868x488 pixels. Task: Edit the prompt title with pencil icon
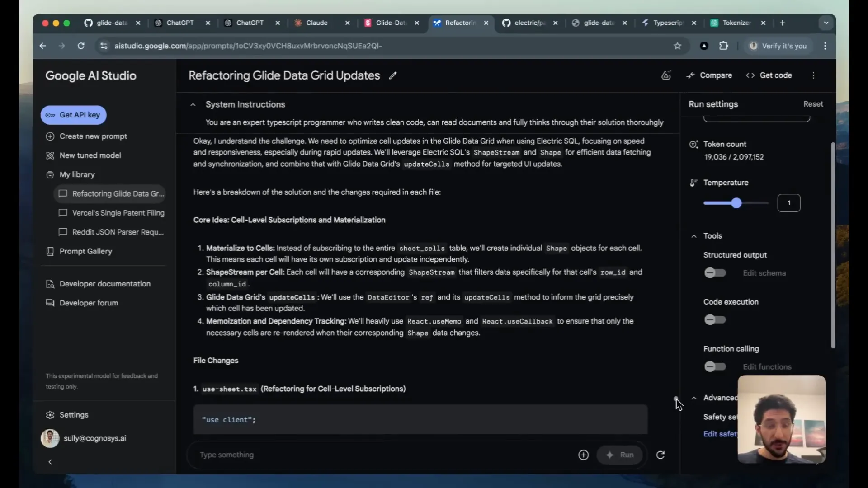pos(393,76)
